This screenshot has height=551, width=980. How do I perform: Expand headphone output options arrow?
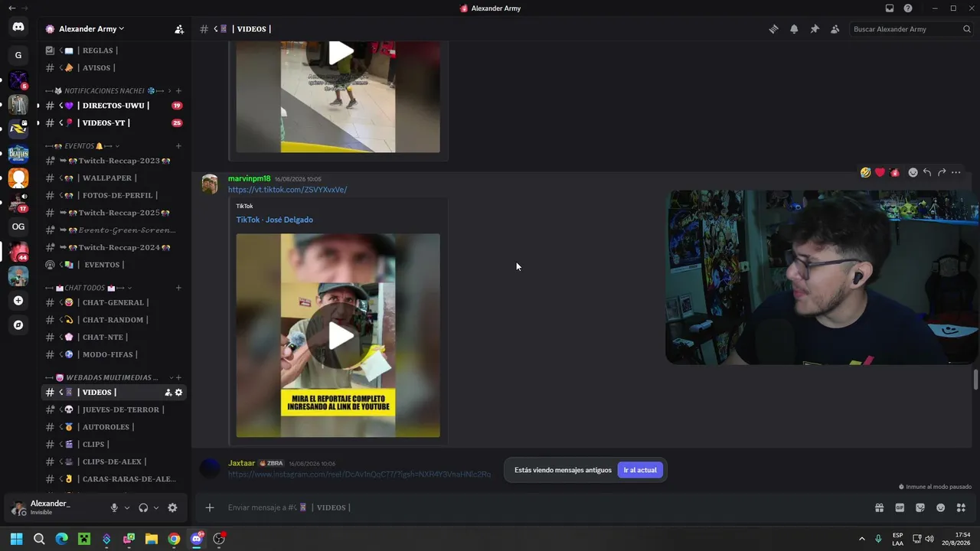click(156, 507)
